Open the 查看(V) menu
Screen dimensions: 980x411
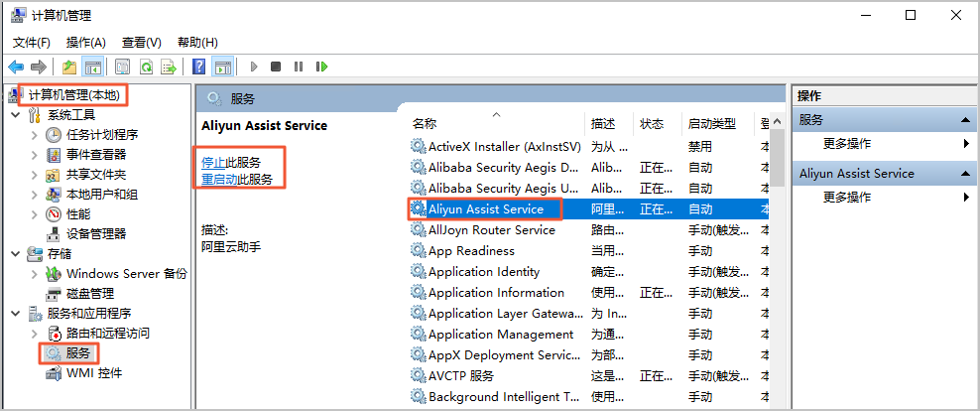point(141,42)
